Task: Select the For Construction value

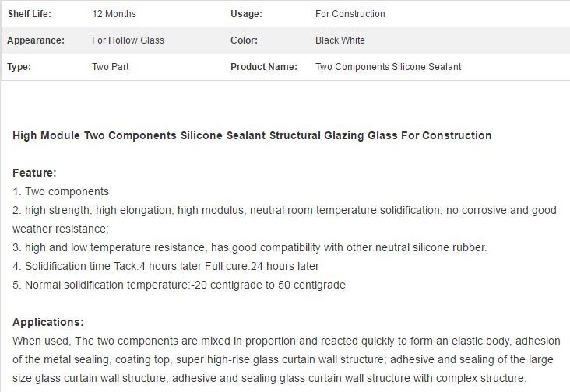Action: point(350,14)
